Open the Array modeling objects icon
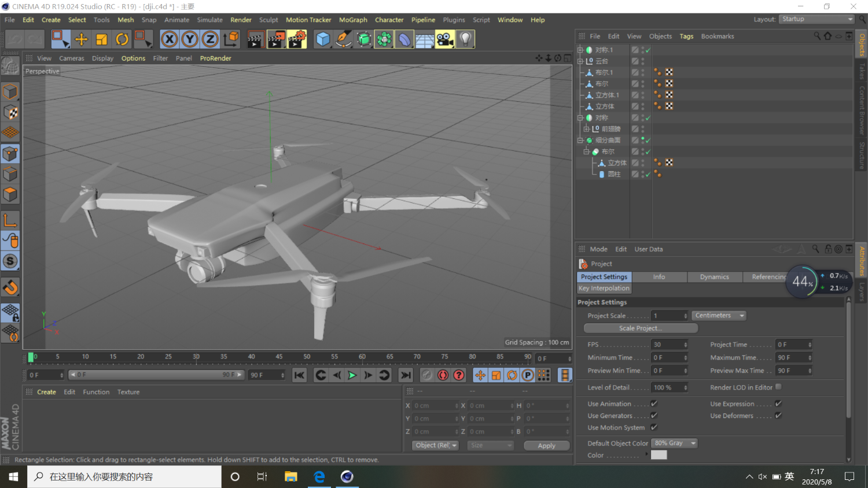This screenshot has width=868, height=488. tap(384, 39)
